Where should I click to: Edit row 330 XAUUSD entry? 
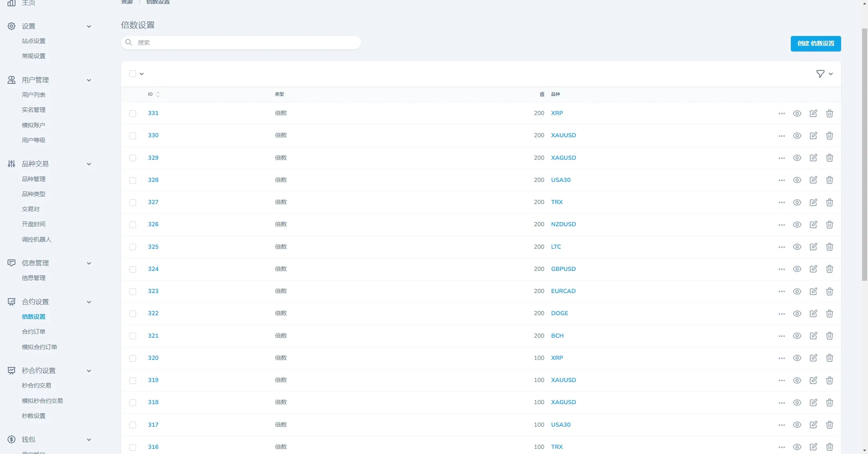(813, 136)
